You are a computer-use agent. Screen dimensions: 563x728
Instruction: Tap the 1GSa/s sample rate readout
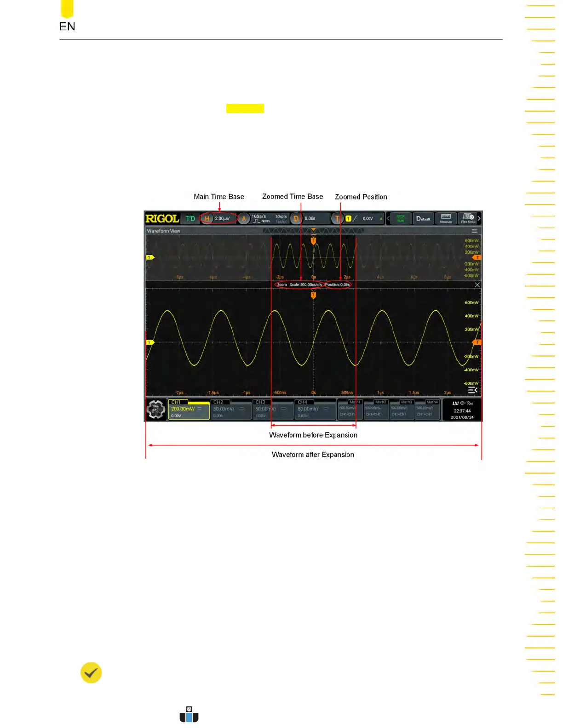click(259, 216)
